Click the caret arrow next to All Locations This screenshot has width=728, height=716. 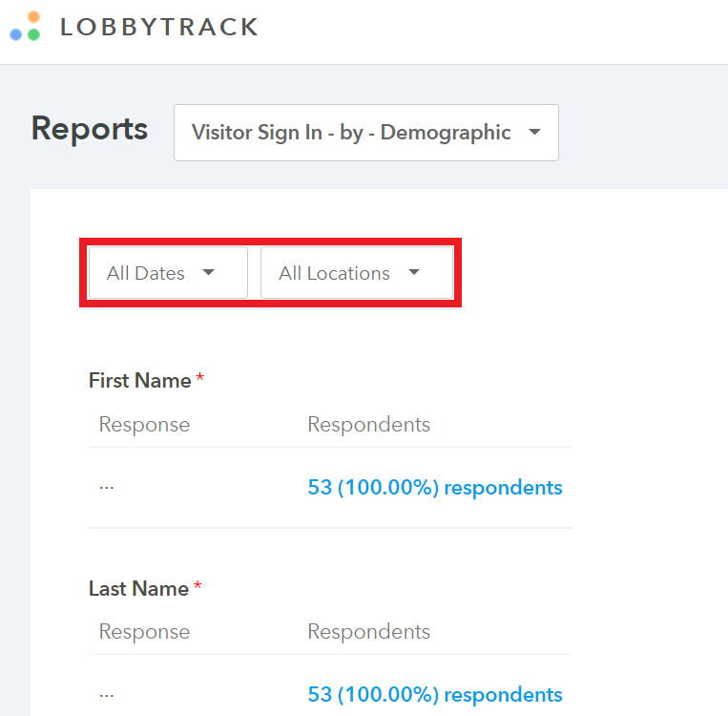tap(414, 272)
